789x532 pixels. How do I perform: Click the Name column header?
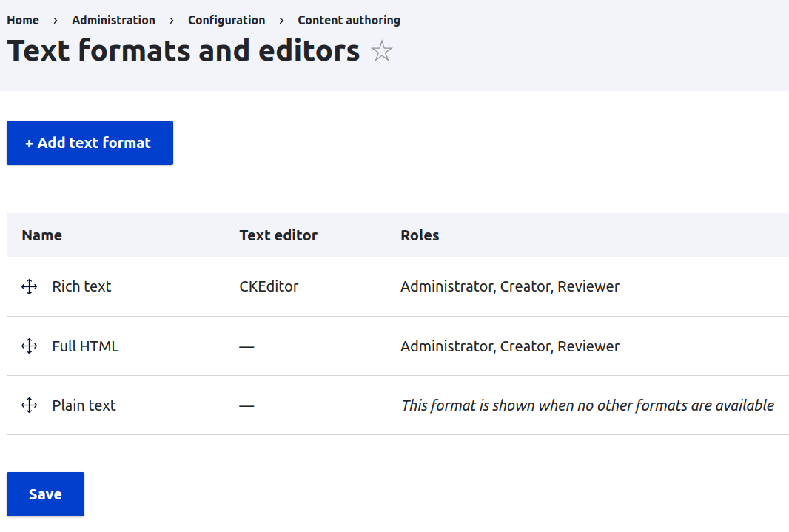41,235
